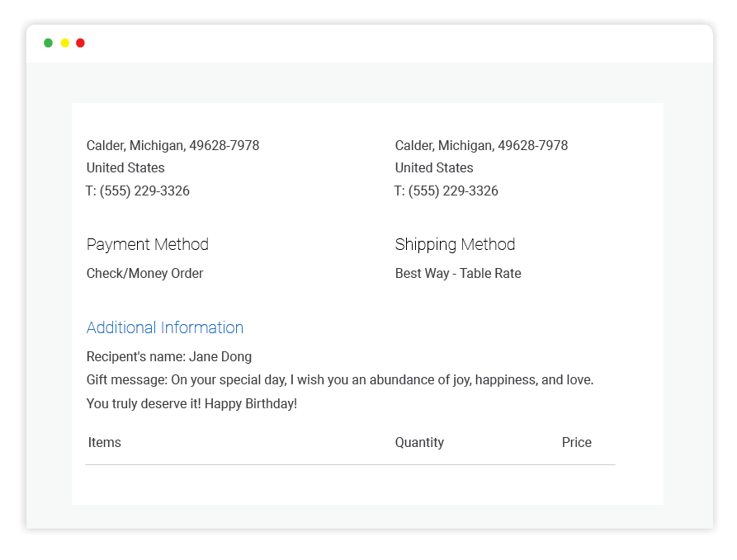Click the "You truly deserve it! Happy Birthday!" line

pos(191,403)
